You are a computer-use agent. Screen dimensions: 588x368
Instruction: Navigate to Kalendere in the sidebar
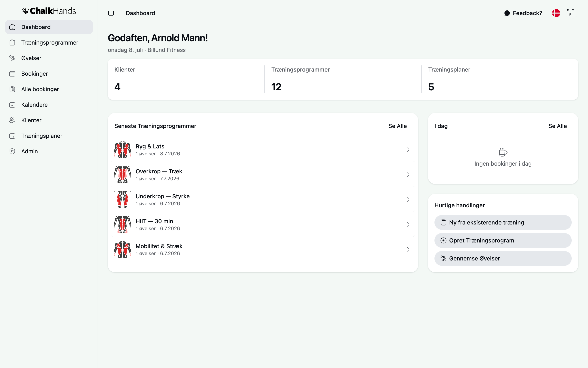click(x=49, y=105)
